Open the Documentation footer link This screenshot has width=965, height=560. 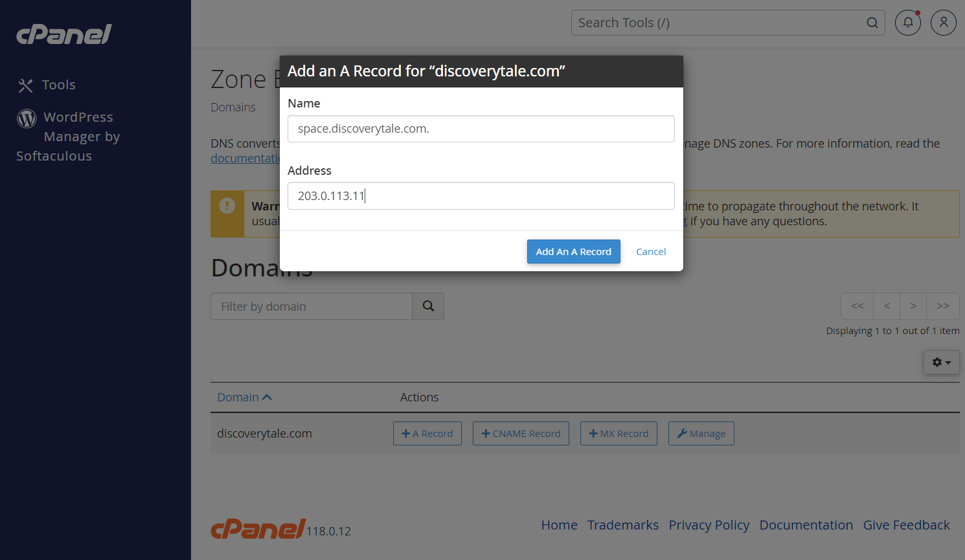click(806, 525)
